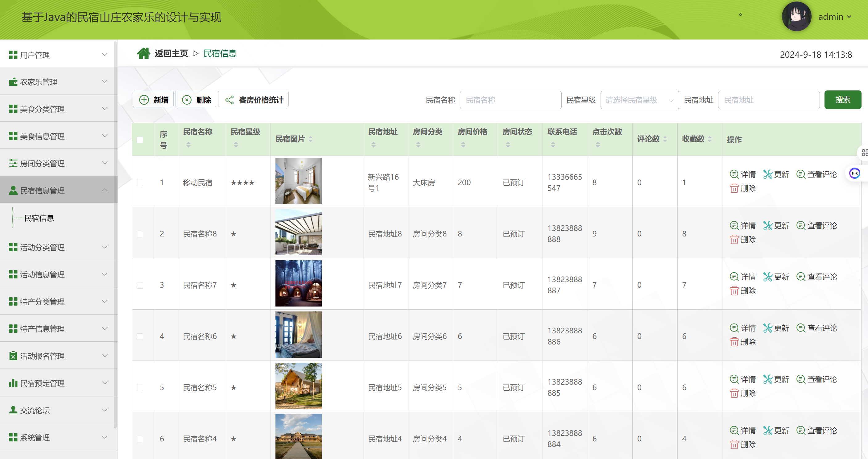Open the 请选择民宿星级 dropdown
Screen dimensions: 868x459
tap(639, 100)
